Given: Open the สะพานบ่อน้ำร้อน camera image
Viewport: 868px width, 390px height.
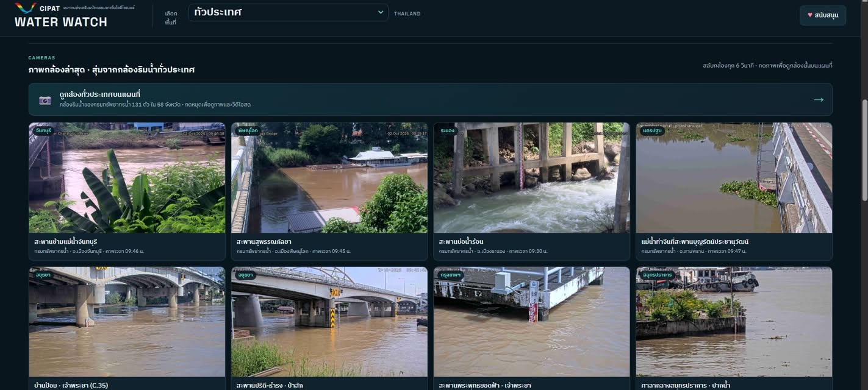Looking at the screenshot, I should (x=531, y=177).
